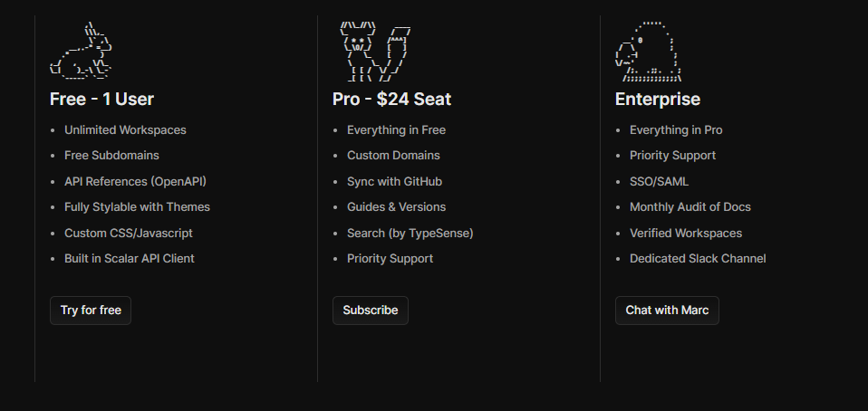
Task: Click Built in Scalar API Client item
Action: tap(129, 259)
